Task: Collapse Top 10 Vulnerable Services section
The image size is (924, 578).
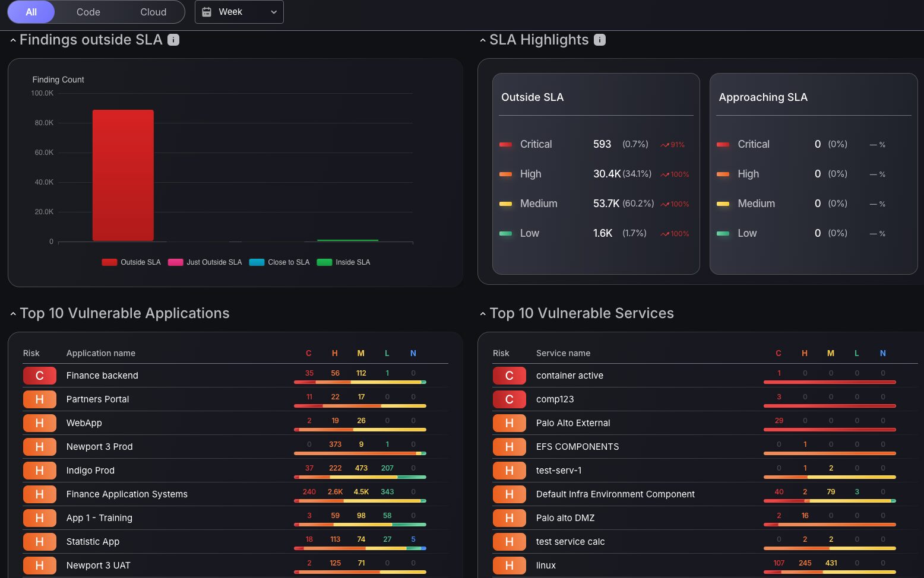Action: [x=483, y=314]
